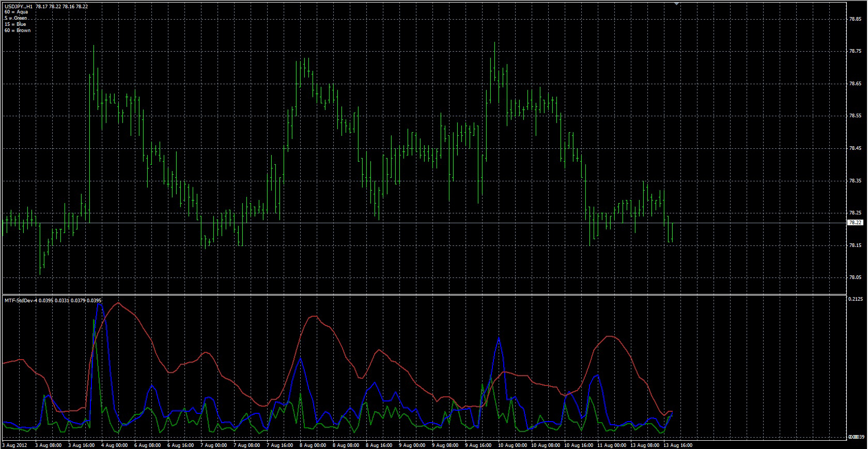Click the 0.2125 indicator scale value
This screenshot has height=449, width=868.
[856, 299]
